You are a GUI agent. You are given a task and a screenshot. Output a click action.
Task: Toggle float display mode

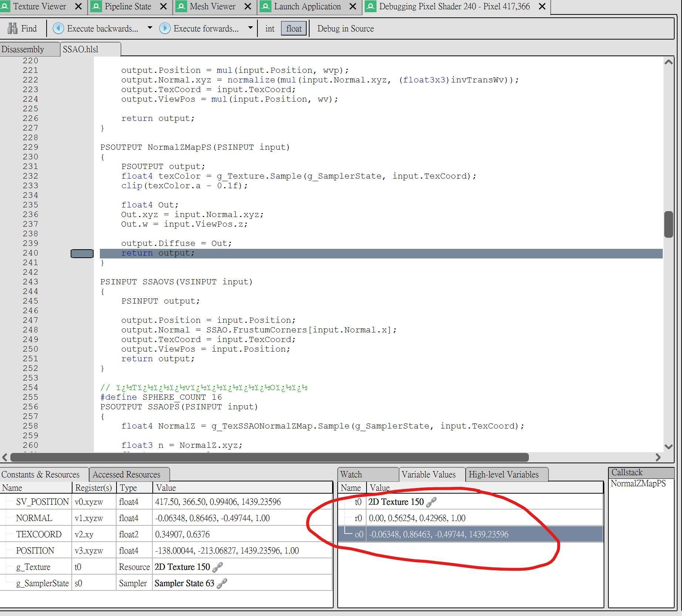[294, 28]
